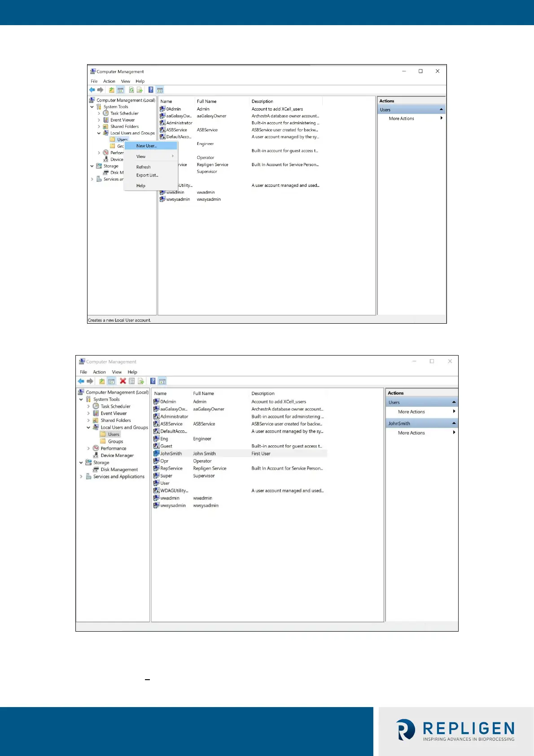Click Back arrow in upper window toolbar
Viewport: 534px width, 756px height.
(92, 90)
